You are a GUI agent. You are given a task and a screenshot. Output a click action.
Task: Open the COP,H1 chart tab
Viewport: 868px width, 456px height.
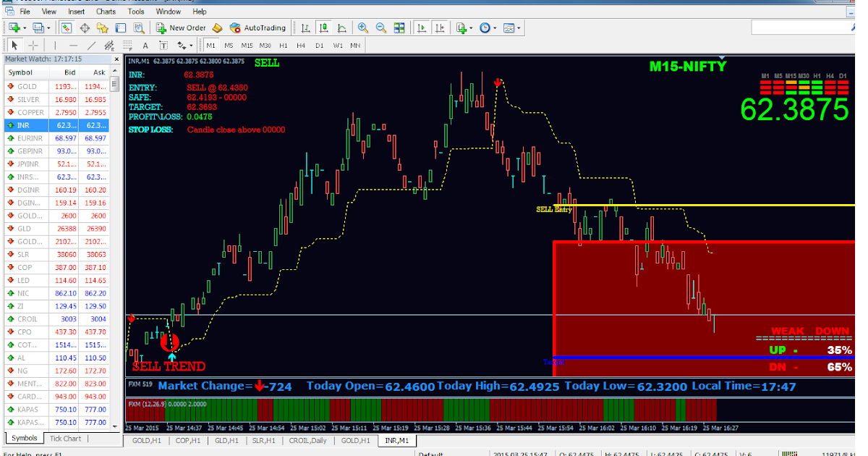[x=188, y=441]
